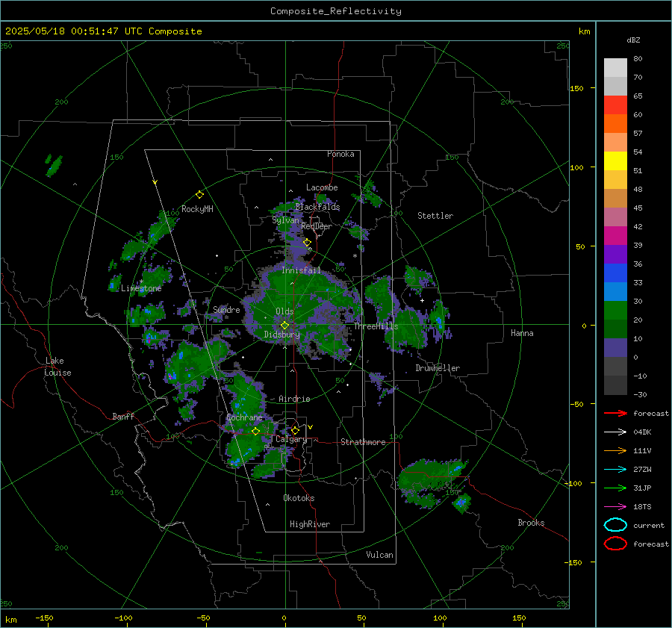Click the RockyMH label
Screen dimensions: 672x628
pyautogui.click(x=197, y=209)
